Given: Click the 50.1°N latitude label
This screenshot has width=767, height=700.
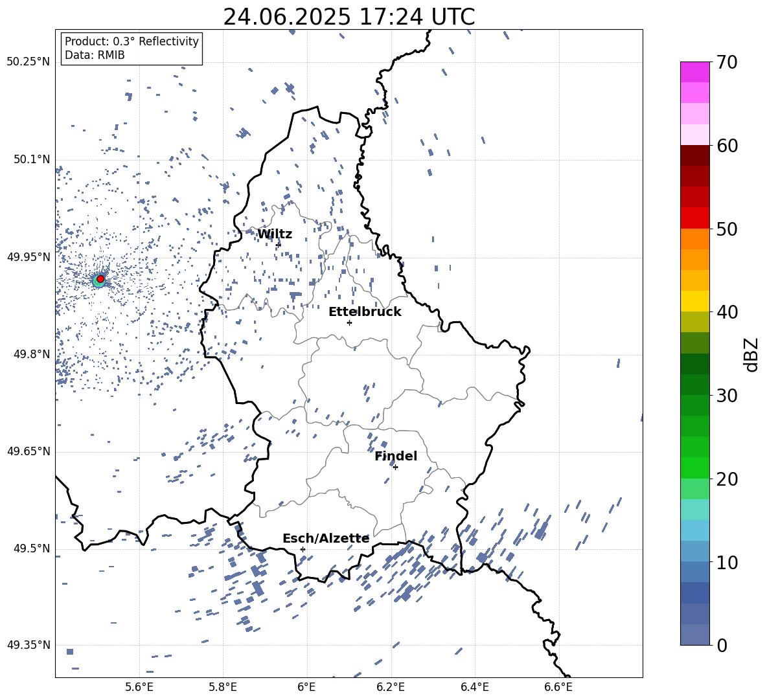Looking at the screenshot, I should pyautogui.click(x=32, y=159).
